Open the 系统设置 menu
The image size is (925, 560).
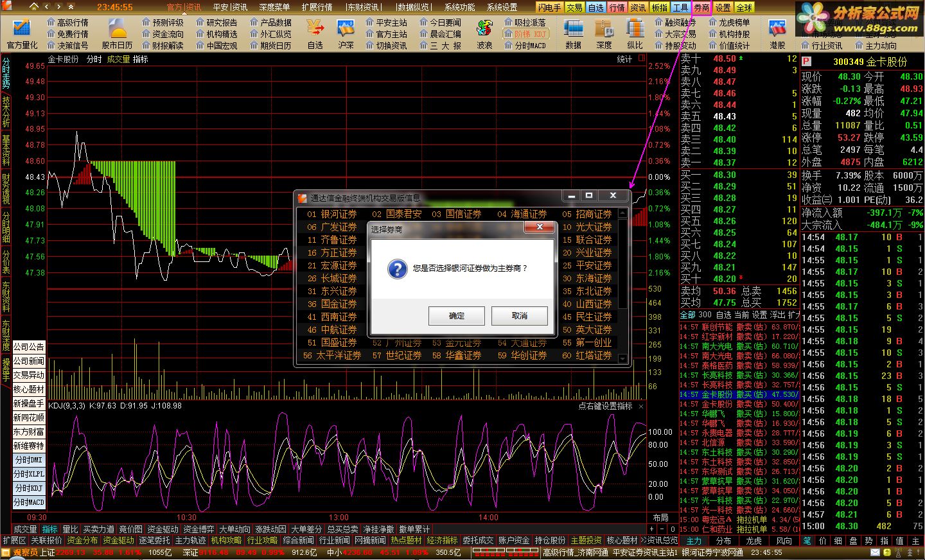pyautogui.click(x=502, y=8)
